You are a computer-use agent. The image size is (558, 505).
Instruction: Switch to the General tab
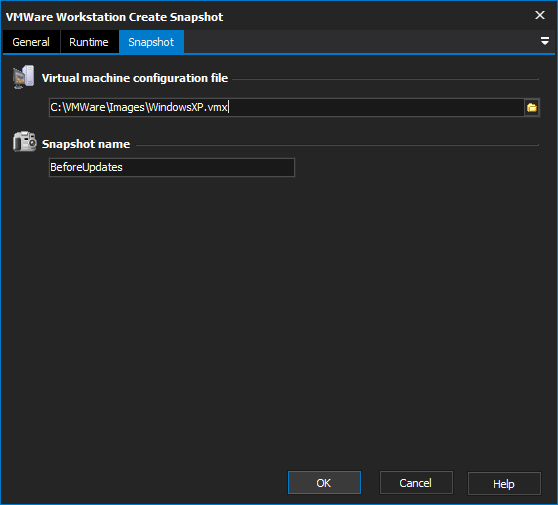[x=31, y=42]
